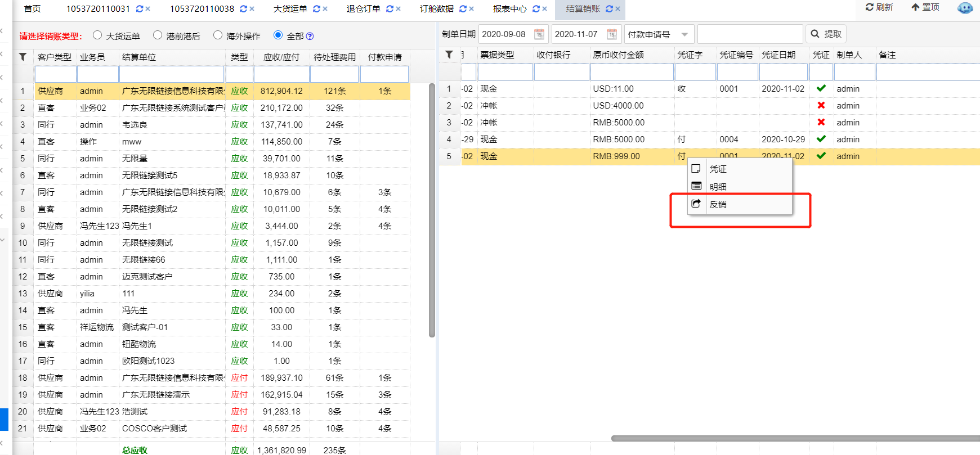Click the refresh icon on 大货运单 tab
The width and height of the screenshot is (980, 455).
point(317,9)
